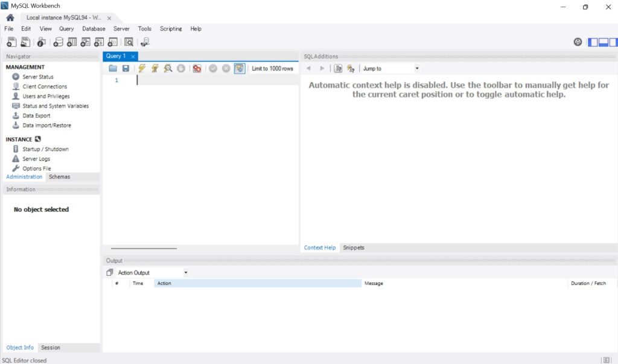Open the Jump to dropdown
Screen dimensions: 618x364
coord(390,68)
